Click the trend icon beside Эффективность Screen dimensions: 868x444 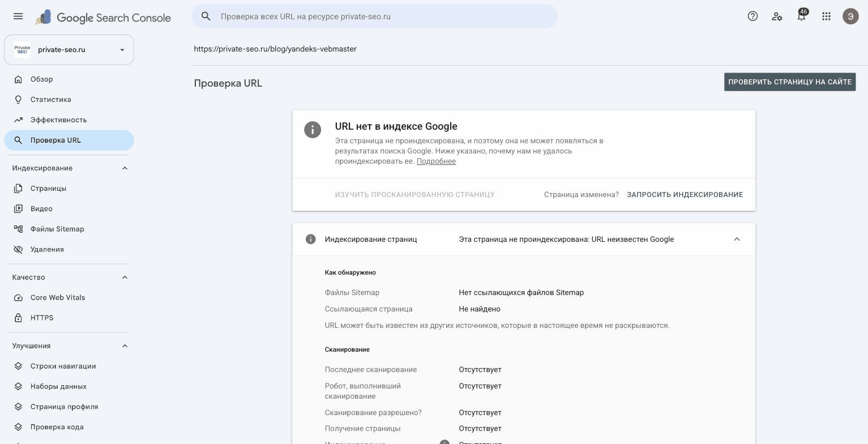click(x=19, y=120)
